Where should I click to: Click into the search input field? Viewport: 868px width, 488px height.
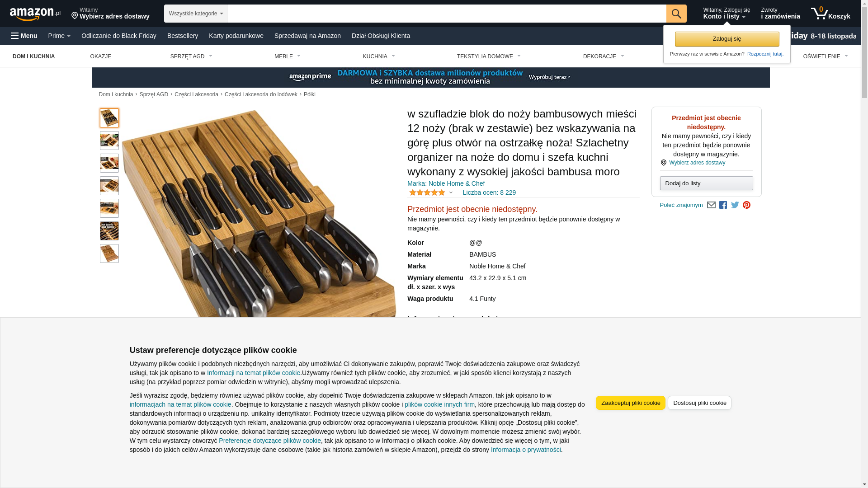447,14
